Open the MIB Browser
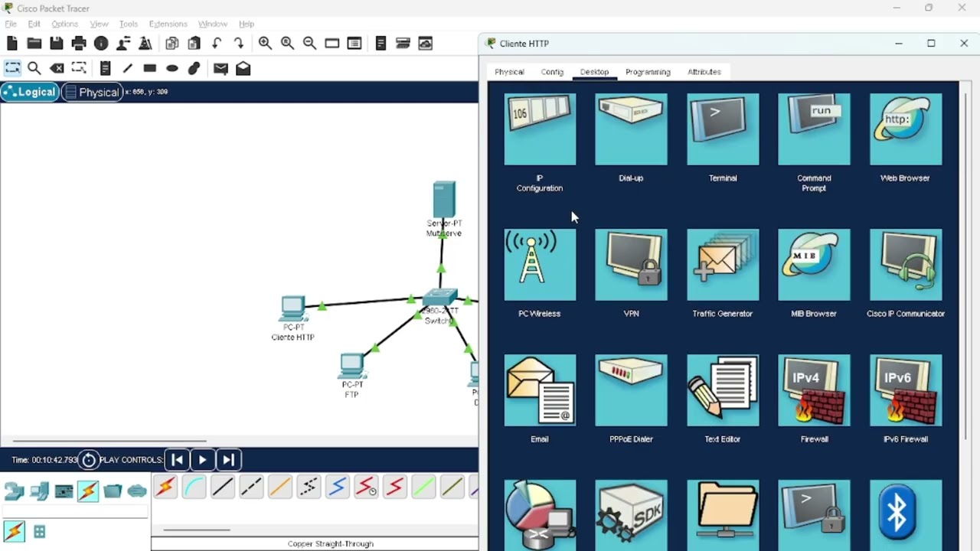980x551 pixels. point(814,265)
